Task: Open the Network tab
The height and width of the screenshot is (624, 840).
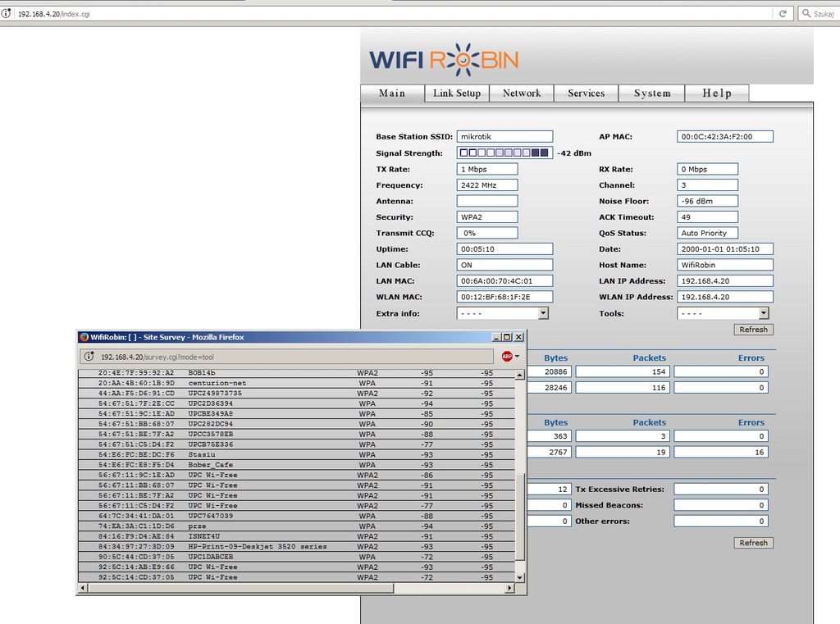Action: [522, 93]
